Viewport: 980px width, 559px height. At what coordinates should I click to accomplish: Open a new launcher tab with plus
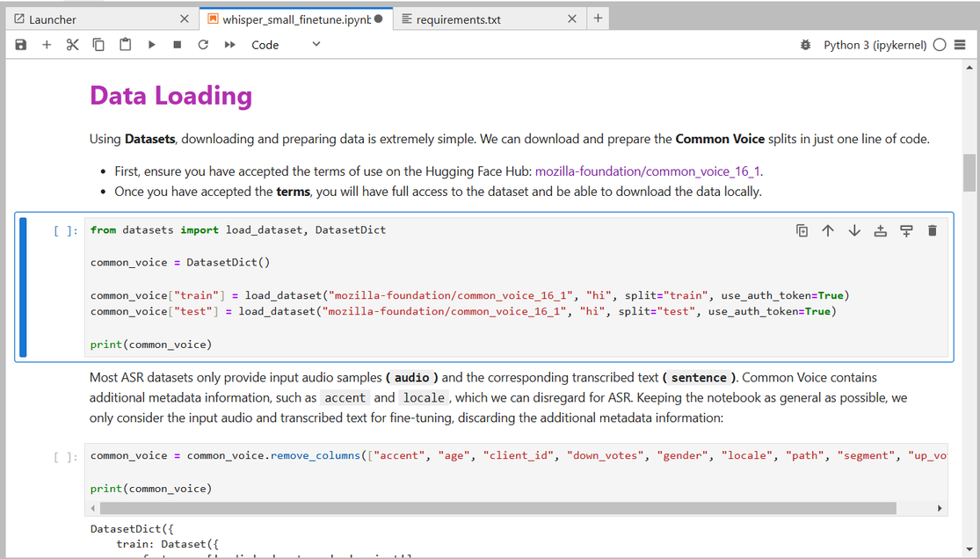click(x=598, y=18)
